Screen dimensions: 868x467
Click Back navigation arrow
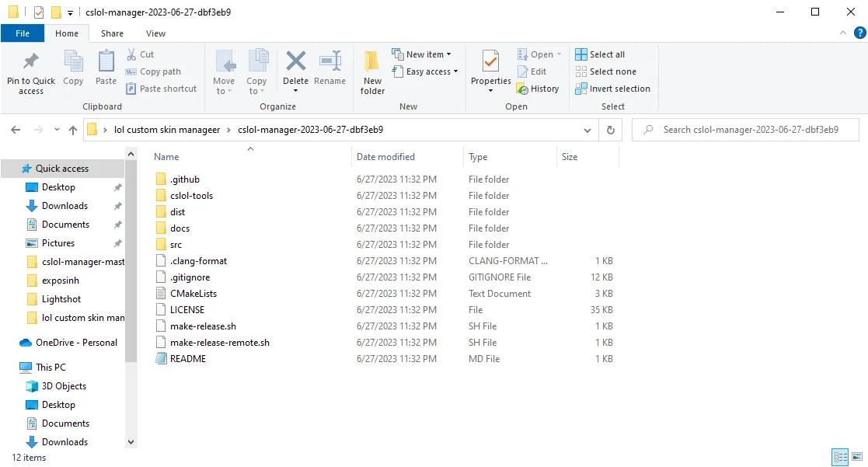pos(16,130)
